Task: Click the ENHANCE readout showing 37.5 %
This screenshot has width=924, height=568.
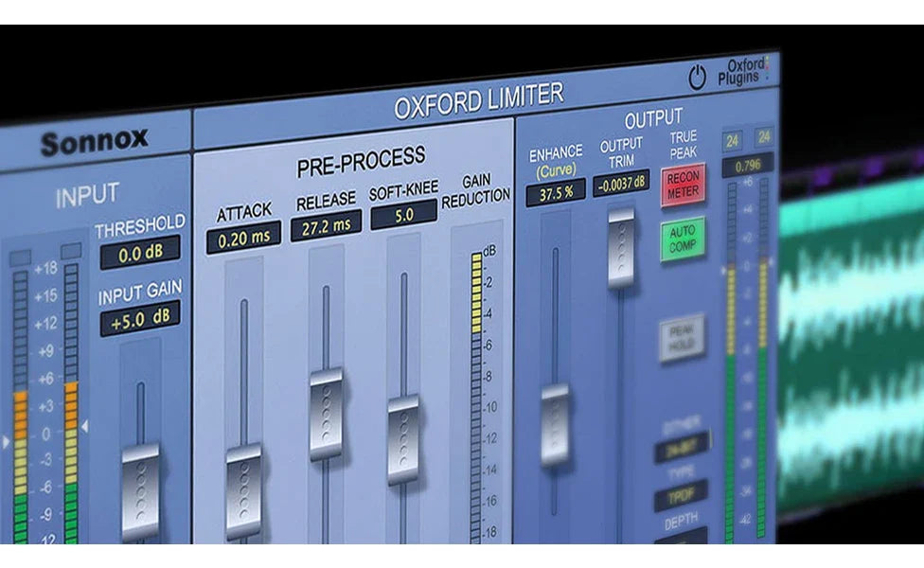Action: (558, 189)
